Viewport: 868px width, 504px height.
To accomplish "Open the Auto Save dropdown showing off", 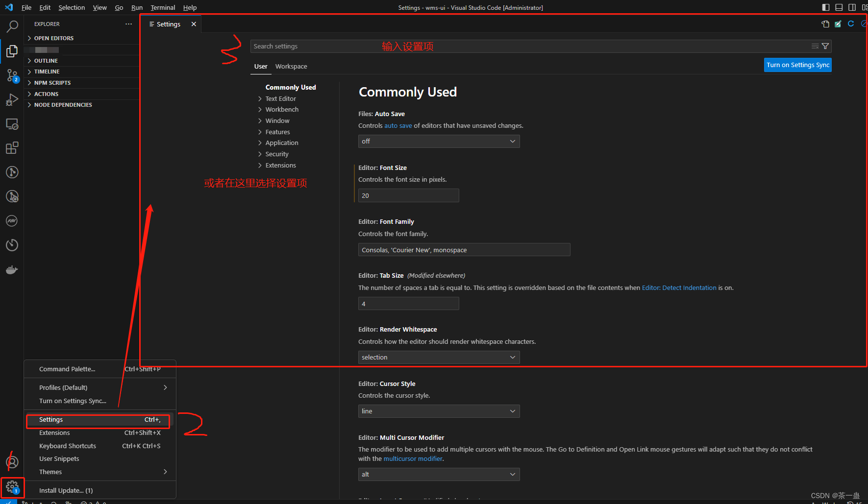I will click(439, 142).
